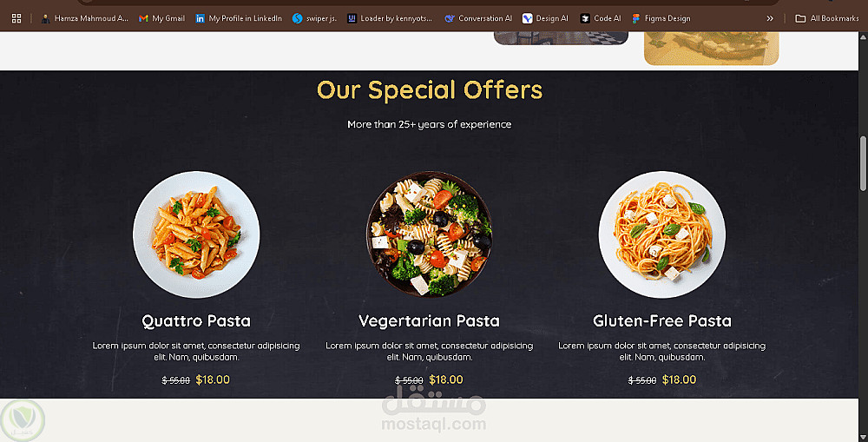Viewport: 868px width, 442px height.
Task: Open the swiper js. bookmark
Action: (x=314, y=18)
